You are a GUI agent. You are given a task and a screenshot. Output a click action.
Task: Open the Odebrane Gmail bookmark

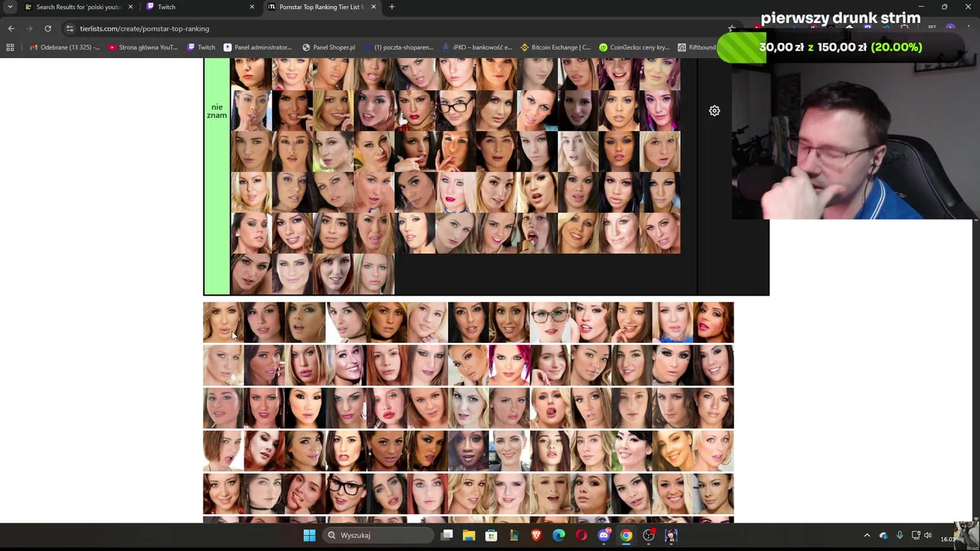pyautogui.click(x=64, y=47)
